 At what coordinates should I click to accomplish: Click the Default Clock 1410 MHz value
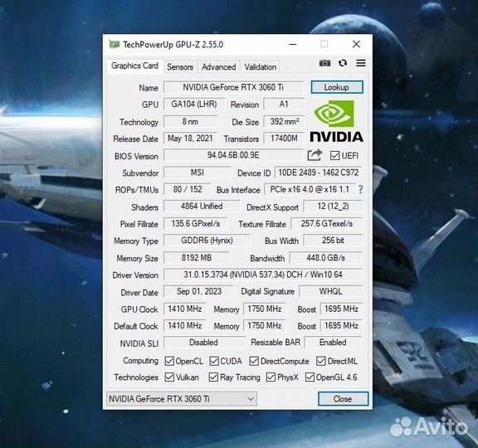pyautogui.click(x=185, y=326)
